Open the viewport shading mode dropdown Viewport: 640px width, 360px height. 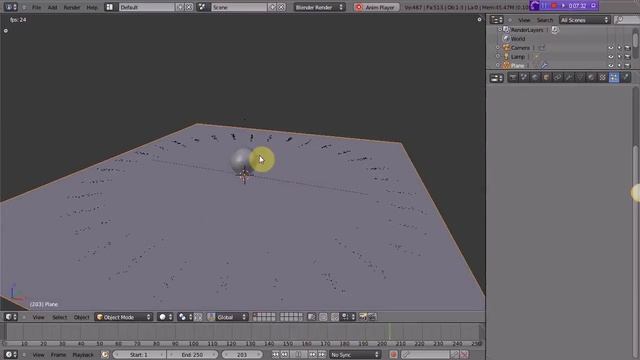point(165,317)
